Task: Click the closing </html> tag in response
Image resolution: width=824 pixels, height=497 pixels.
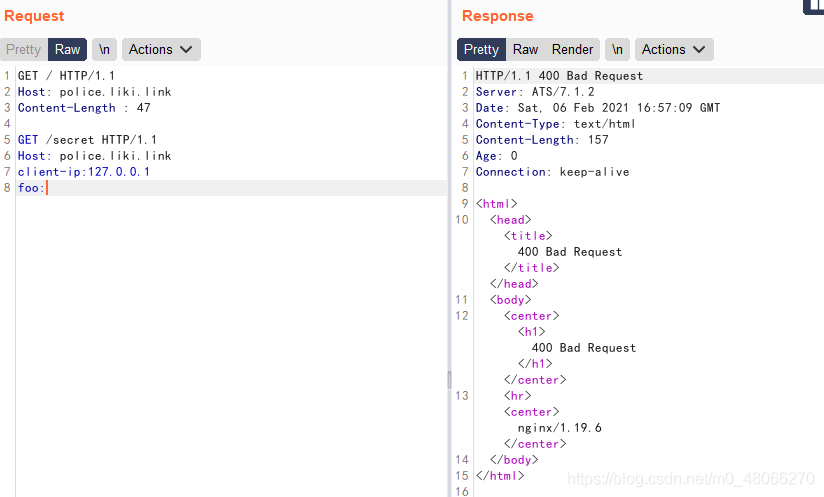Action: pyautogui.click(x=500, y=476)
